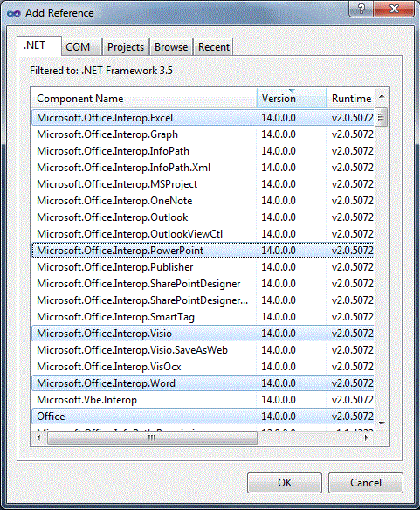420x510 pixels.
Task: Select the Office component row
Action: [203, 417]
